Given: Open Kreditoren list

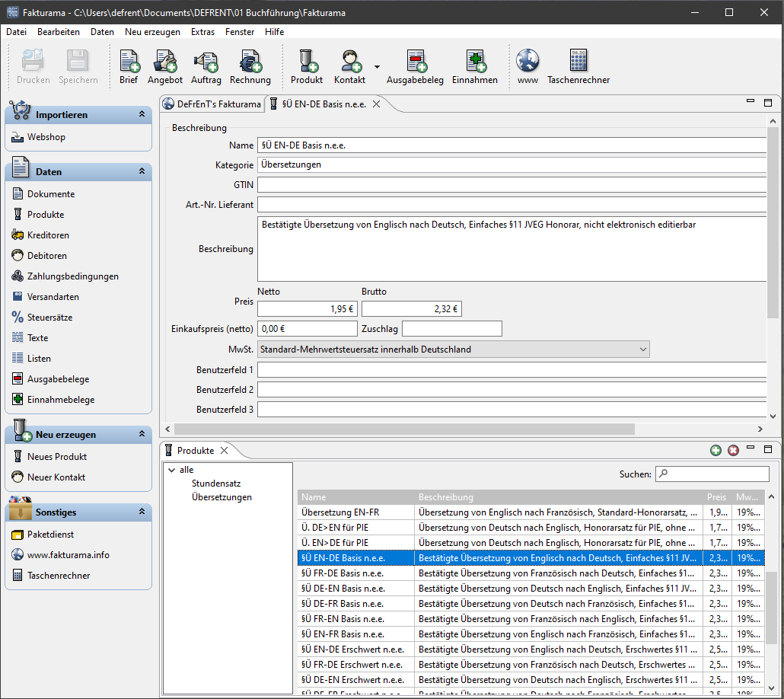Looking at the screenshot, I should click(40, 235).
